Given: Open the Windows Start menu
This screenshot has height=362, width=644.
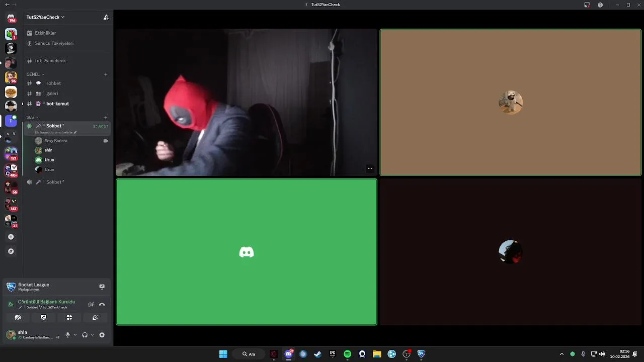Looking at the screenshot, I should [x=223, y=354].
